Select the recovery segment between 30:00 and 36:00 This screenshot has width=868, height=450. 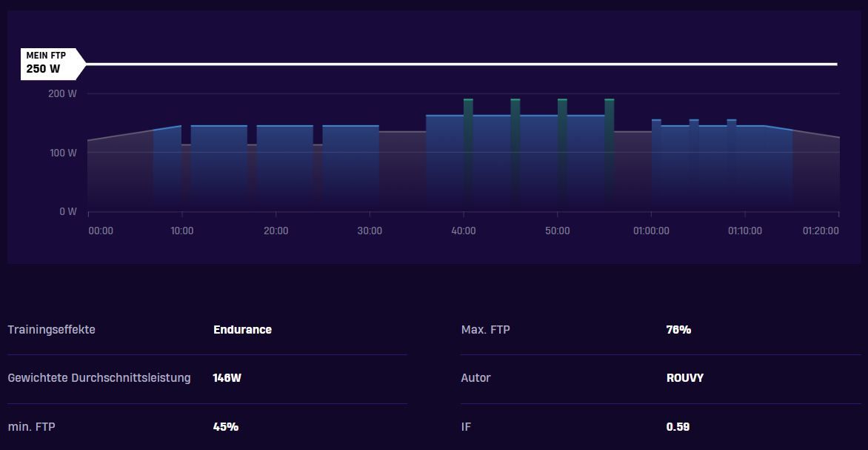[402, 172]
